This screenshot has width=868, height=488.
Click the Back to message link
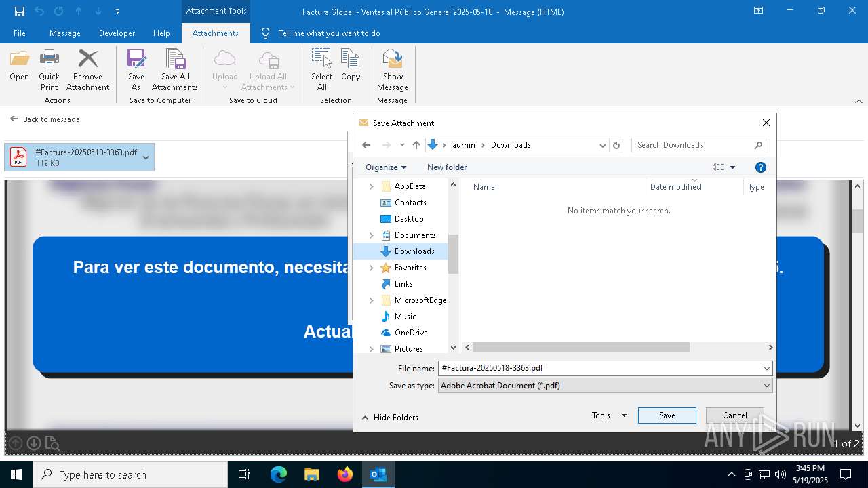(45, 119)
